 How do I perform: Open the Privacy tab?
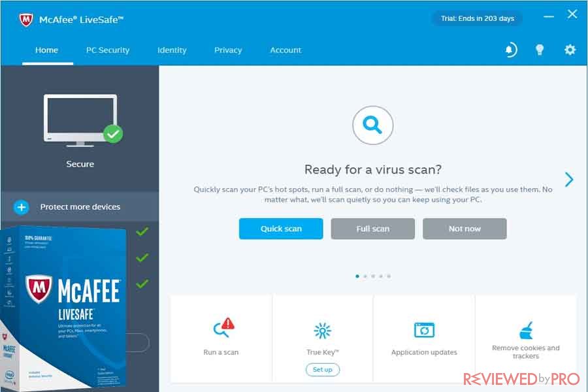(228, 50)
